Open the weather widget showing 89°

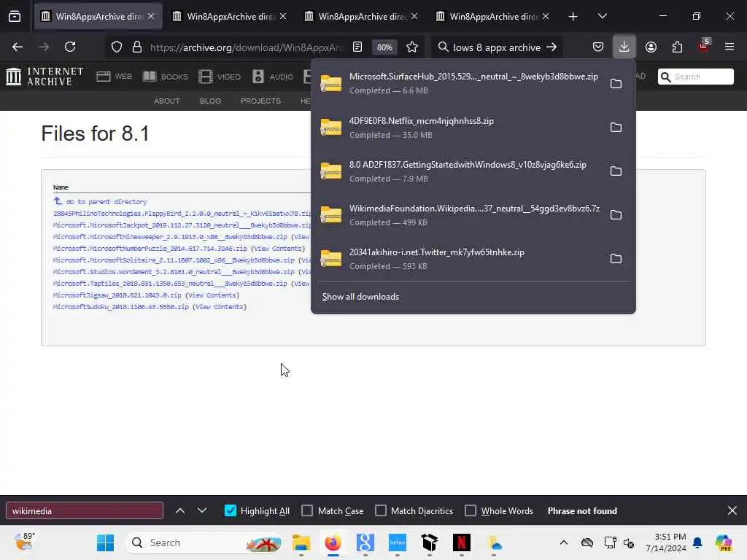(24, 542)
